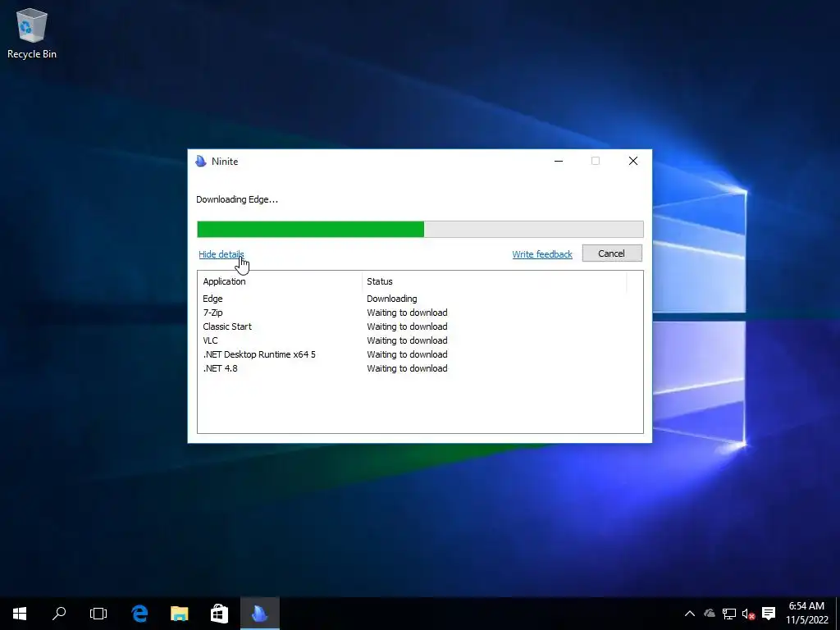
Task: Select the Edge row in the list
Action: tap(420, 299)
